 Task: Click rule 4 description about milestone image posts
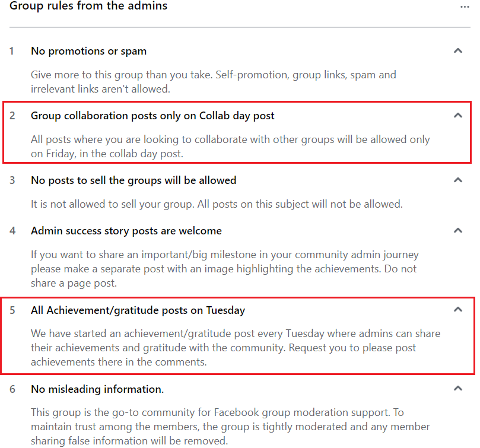[225, 269]
